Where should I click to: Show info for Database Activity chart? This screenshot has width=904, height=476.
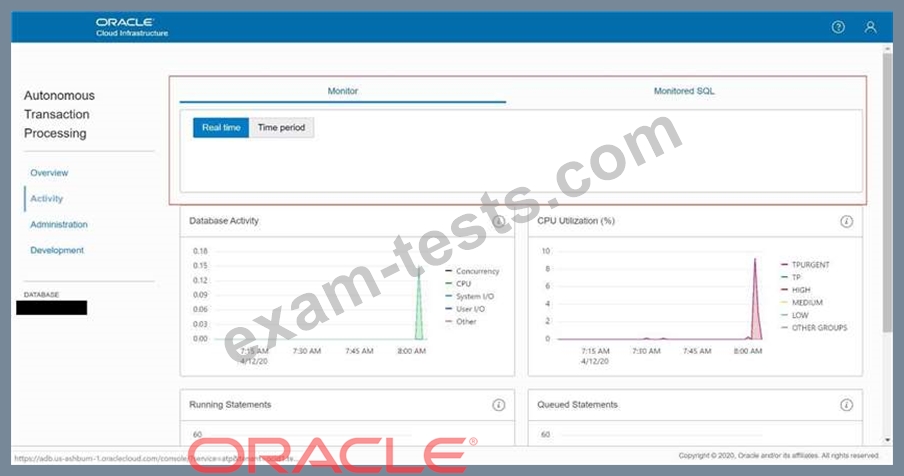[x=499, y=221]
